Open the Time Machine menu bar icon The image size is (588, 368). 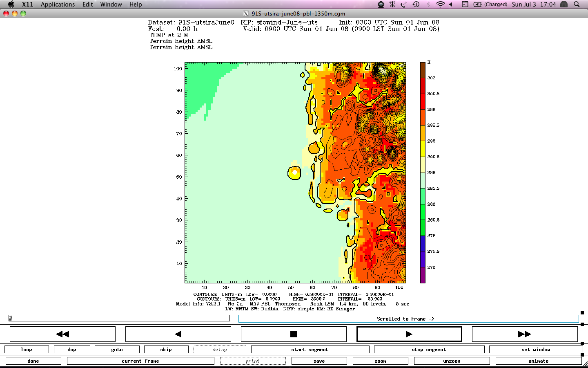416,4
